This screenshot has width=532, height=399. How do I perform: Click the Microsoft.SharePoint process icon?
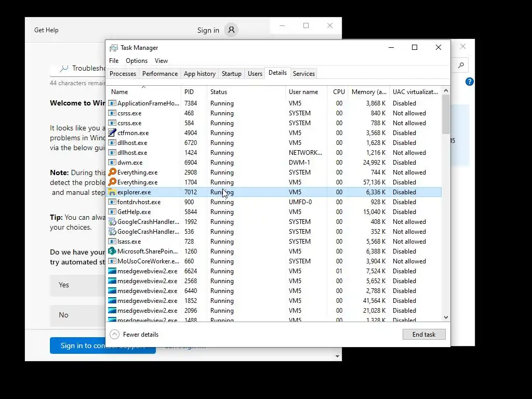pyautogui.click(x=112, y=251)
